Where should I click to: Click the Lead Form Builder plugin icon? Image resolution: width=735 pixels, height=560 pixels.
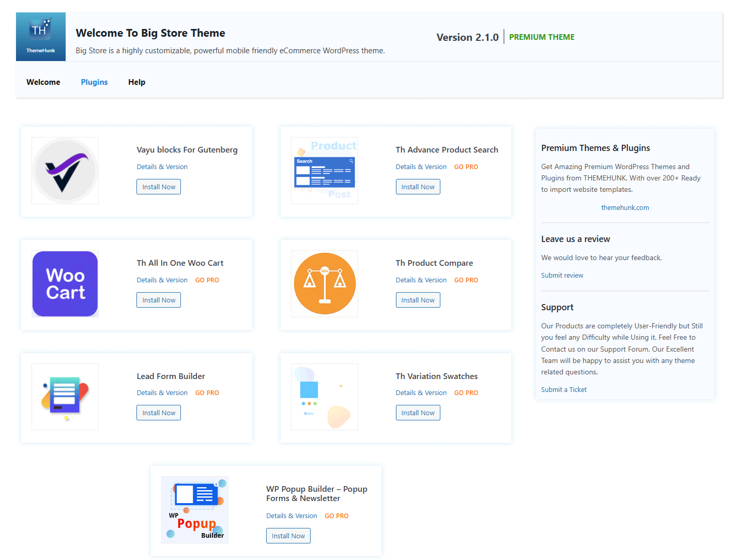coord(65,397)
